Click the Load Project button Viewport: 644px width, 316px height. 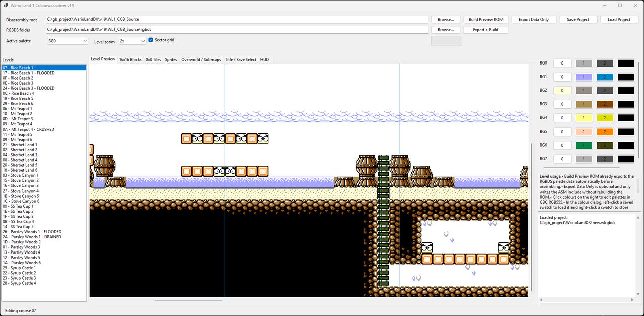pos(619,19)
